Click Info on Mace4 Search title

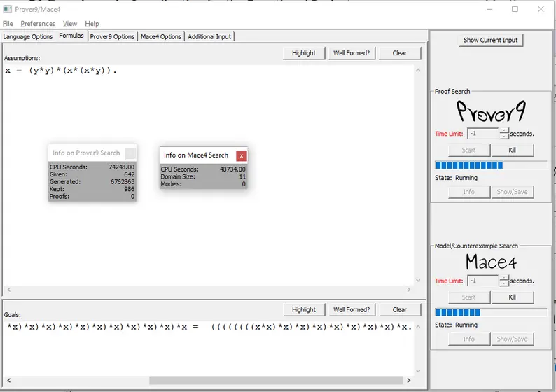tap(196, 155)
